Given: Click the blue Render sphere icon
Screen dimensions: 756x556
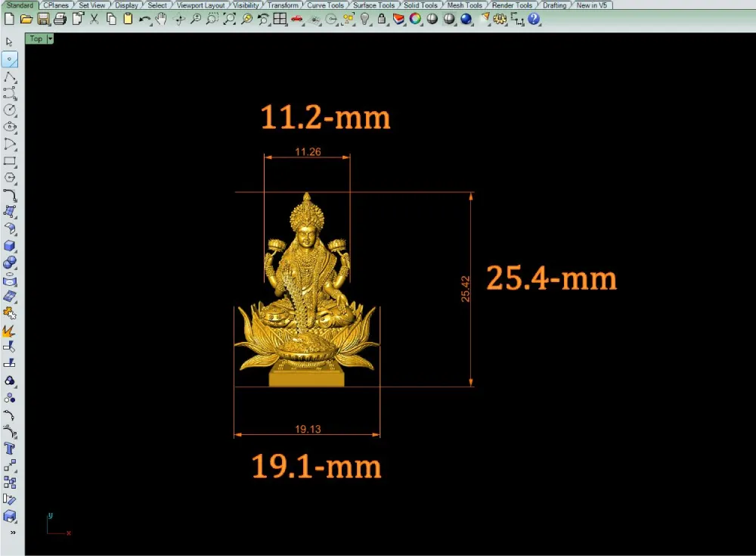Looking at the screenshot, I should [466, 20].
